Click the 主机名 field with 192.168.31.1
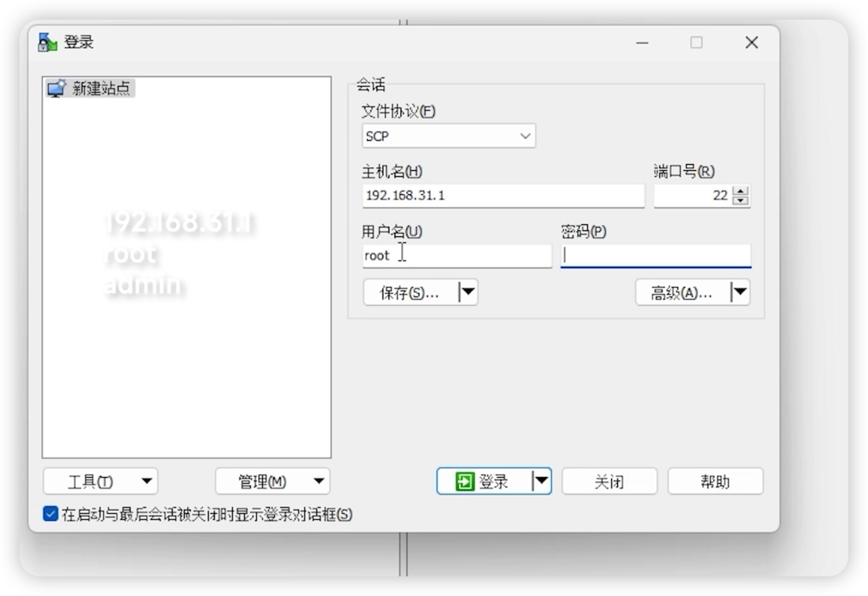This screenshot has height=596, width=868. (503, 195)
